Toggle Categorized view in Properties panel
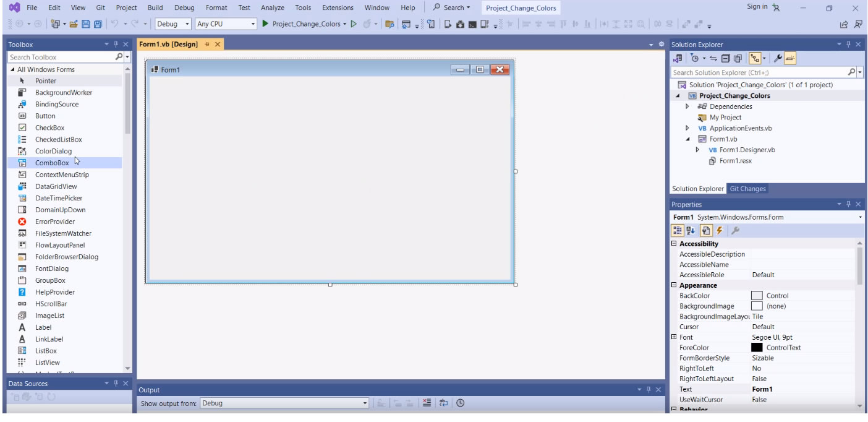Screen dimensions: 868x422 pos(678,230)
